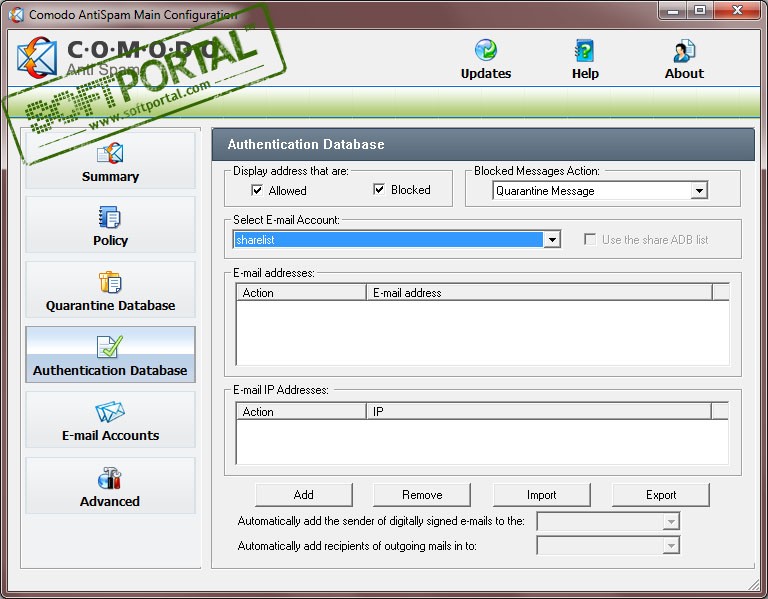Image resolution: width=768 pixels, height=599 pixels.
Task: Click the E-mail Accounts envelopes icon
Action: (110, 412)
